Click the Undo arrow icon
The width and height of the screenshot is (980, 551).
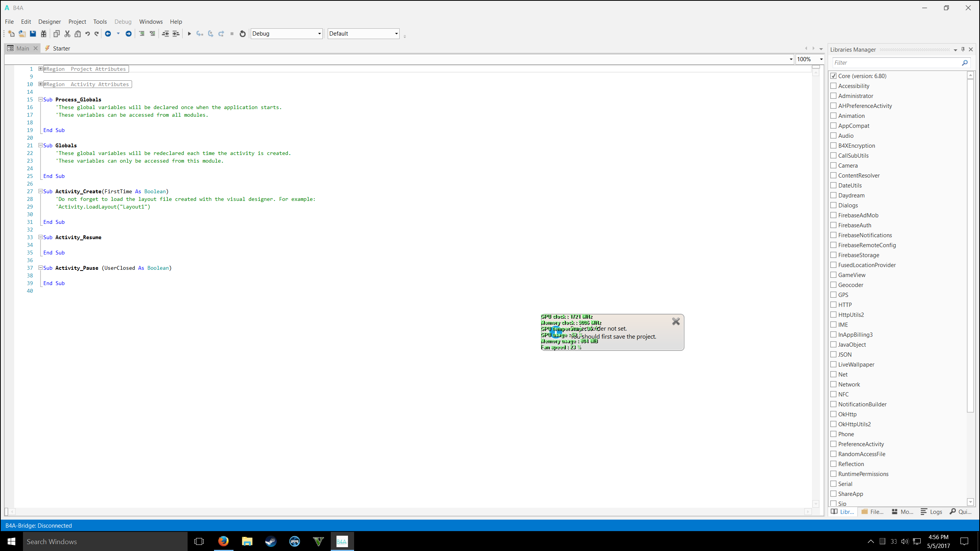[x=87, y=34]
